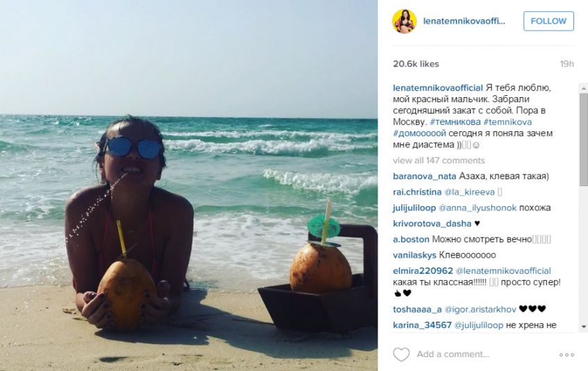Open the #temnikova hashtag
The image size is (588, 371).
pos(507,122)
